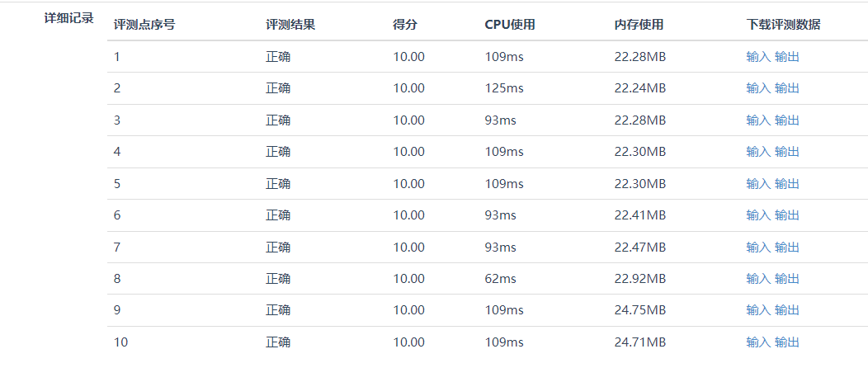Image resolution: width=868 pixels, height=382 pixels.
Task: Open 输出 for test point 10
Action: coord(787,342)
